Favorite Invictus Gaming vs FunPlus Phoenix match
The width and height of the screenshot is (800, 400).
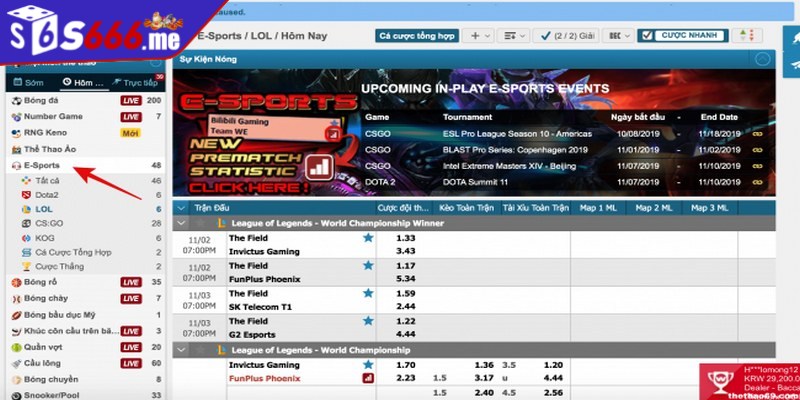coord(368,365)
